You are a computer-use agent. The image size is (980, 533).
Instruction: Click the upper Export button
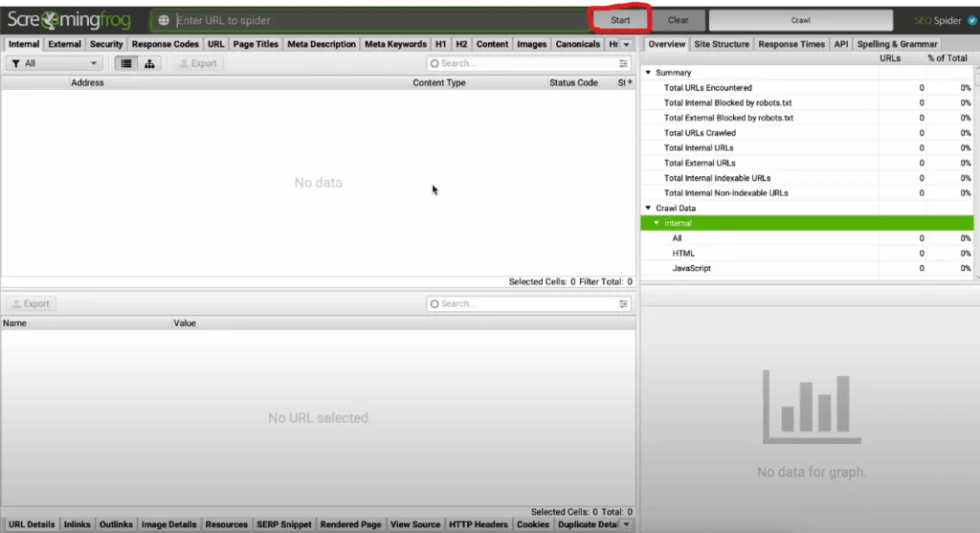pos(198,64)
